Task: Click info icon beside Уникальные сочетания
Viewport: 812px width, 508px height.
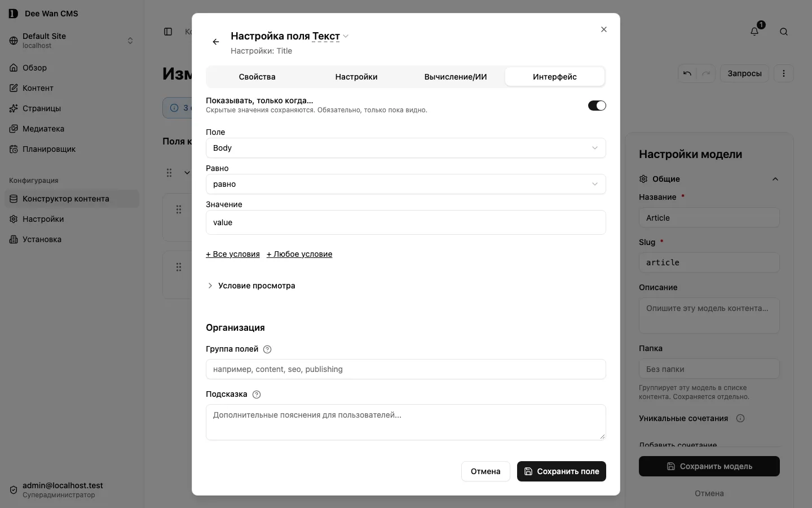Action: tap(740, 418)
